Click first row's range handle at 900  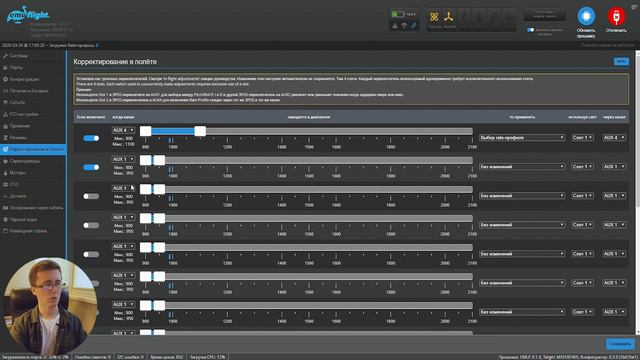(146, 131)
